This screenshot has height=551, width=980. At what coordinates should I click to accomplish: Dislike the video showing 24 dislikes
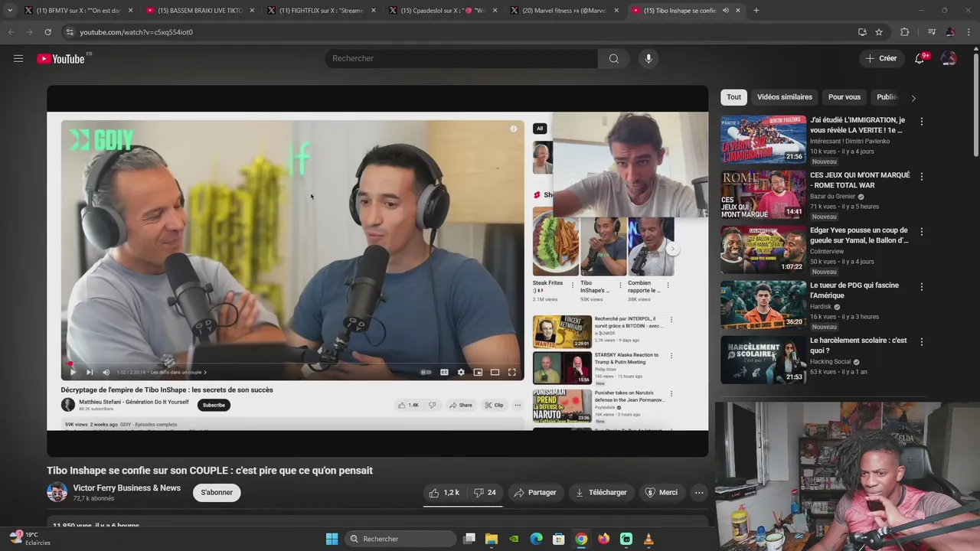(485, 492)
